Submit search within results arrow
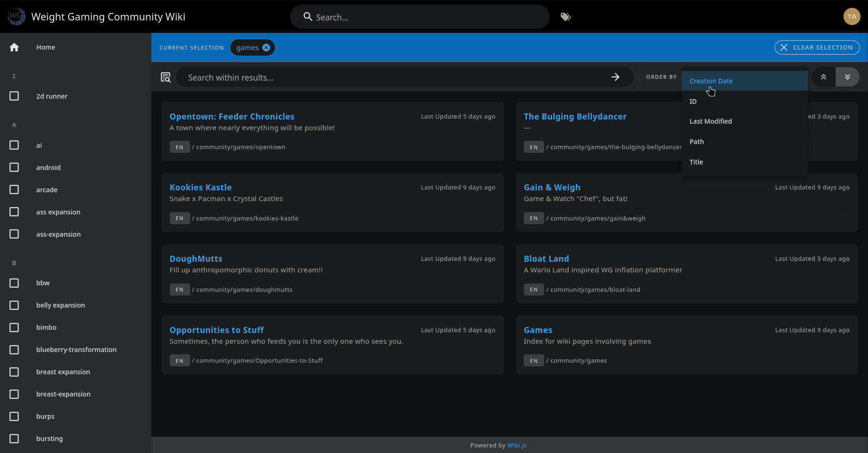The image size is (868, 453). click(x=615, y=77)
